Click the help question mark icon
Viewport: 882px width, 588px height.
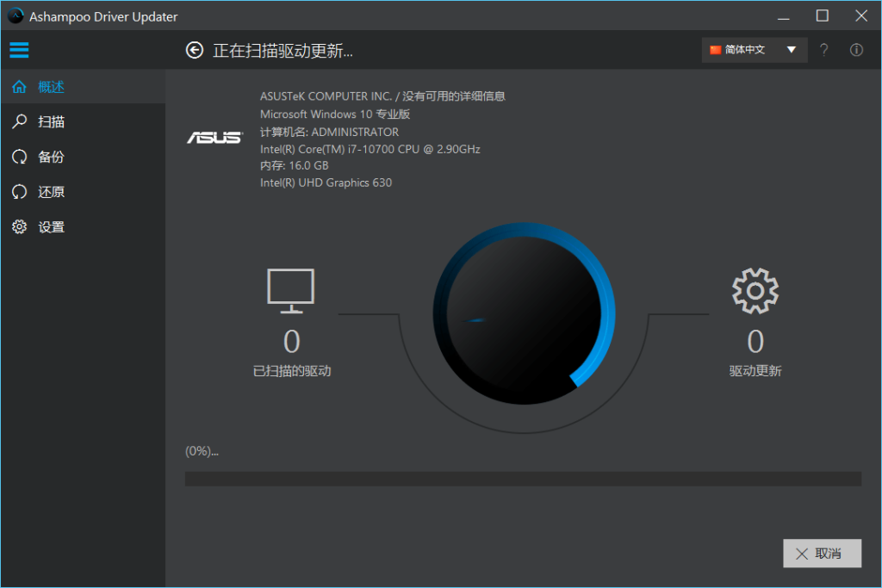tap(823, 49)
